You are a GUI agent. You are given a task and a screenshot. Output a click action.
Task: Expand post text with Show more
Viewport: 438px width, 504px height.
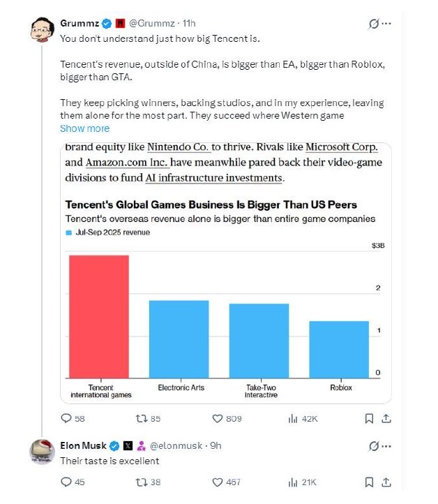tap(84, 128)
